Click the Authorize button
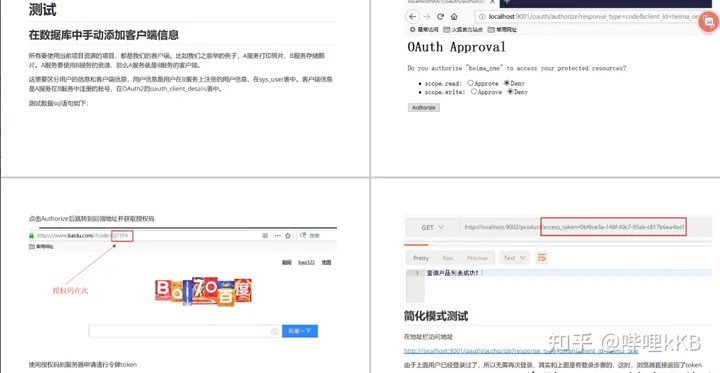The image size is (720, 373). coord(423,107)
